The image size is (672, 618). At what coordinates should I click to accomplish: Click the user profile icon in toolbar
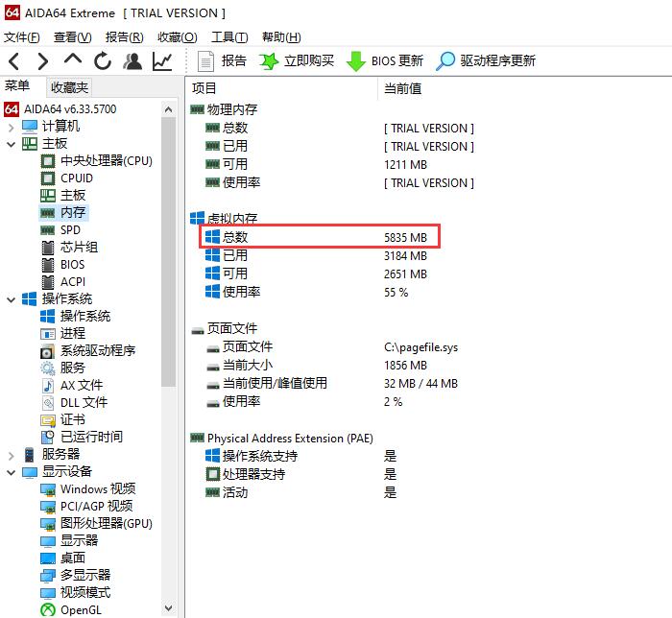[x=132, y=61]
